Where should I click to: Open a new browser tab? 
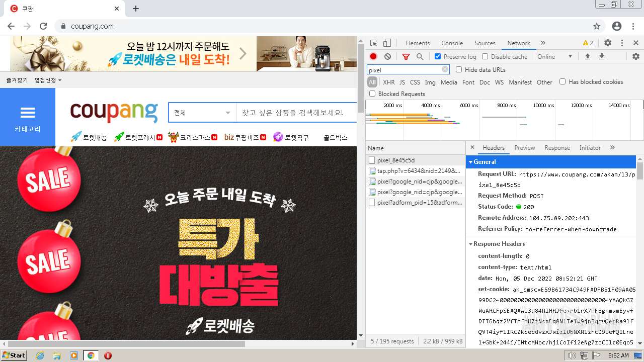135,9
